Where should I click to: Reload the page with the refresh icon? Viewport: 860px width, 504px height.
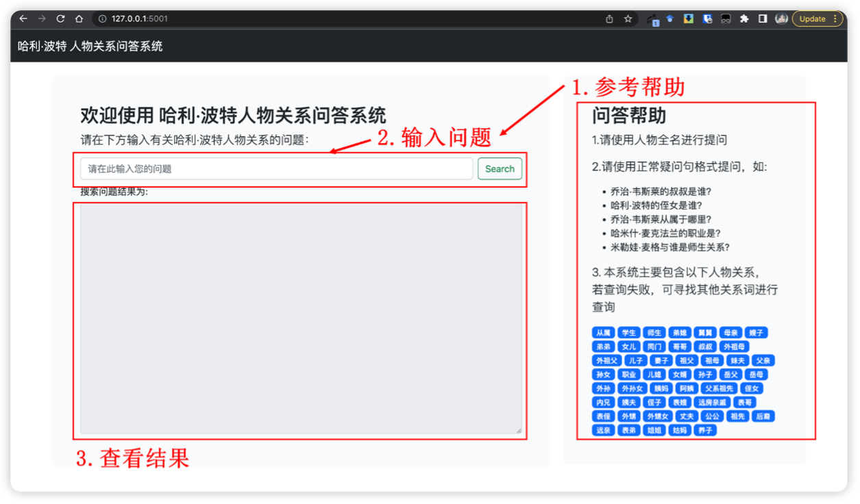click(60, 18)
